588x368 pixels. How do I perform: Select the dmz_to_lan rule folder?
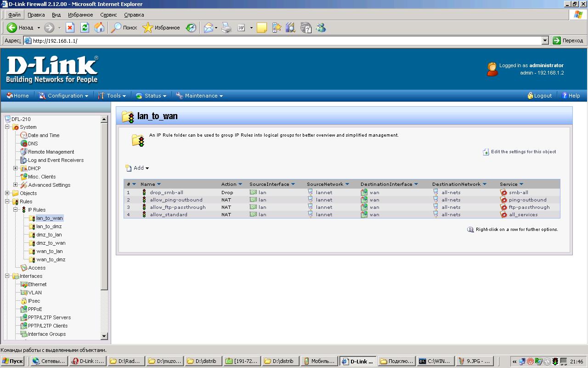49,235
